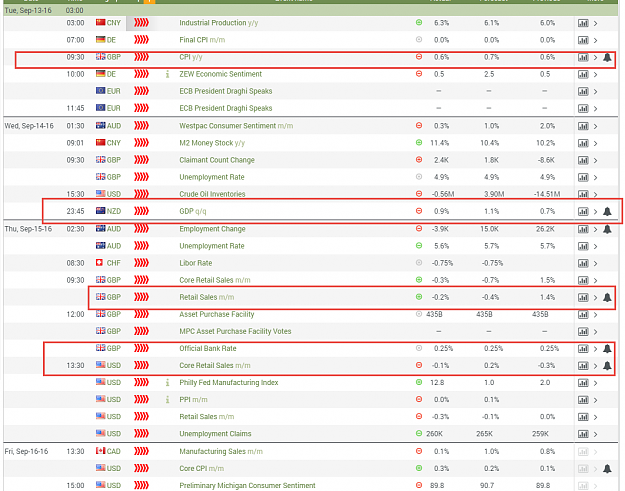
Task: Open chart icon for Crude Oil Inventories
Action: pos(583,194)
